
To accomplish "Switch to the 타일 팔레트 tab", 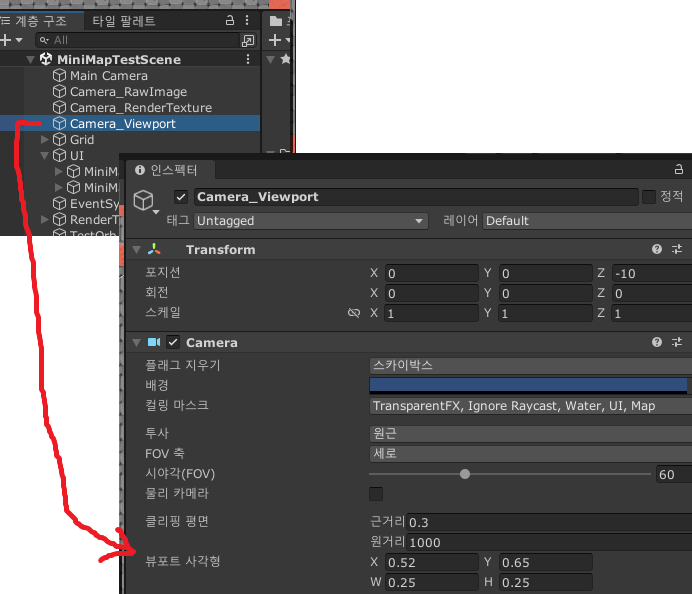I will coord(124,21).
